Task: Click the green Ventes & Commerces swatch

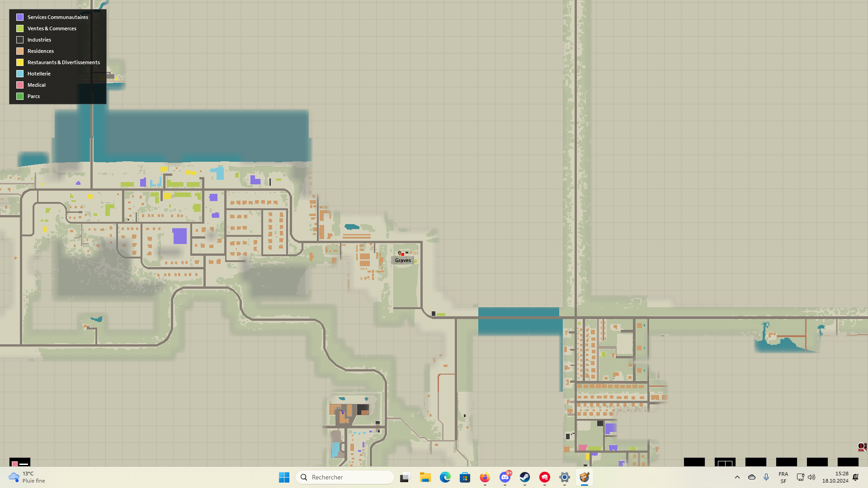Action: click(20, 28)
